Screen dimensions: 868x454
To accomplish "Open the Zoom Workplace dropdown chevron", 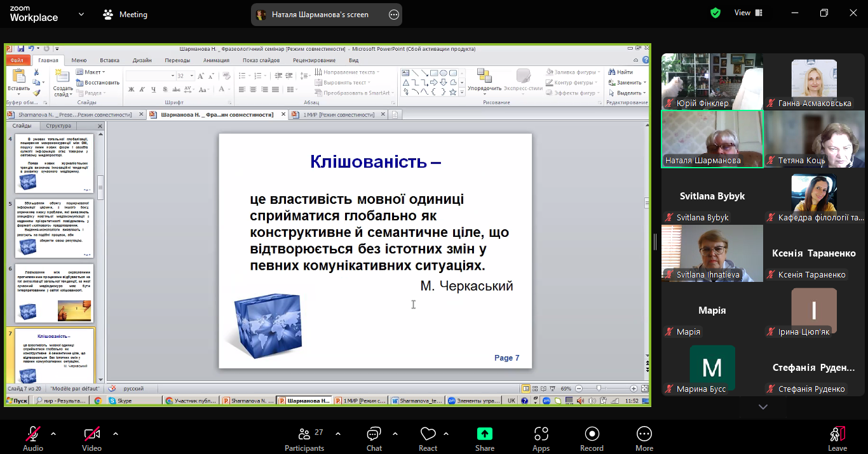I will [x=81, y=15].
